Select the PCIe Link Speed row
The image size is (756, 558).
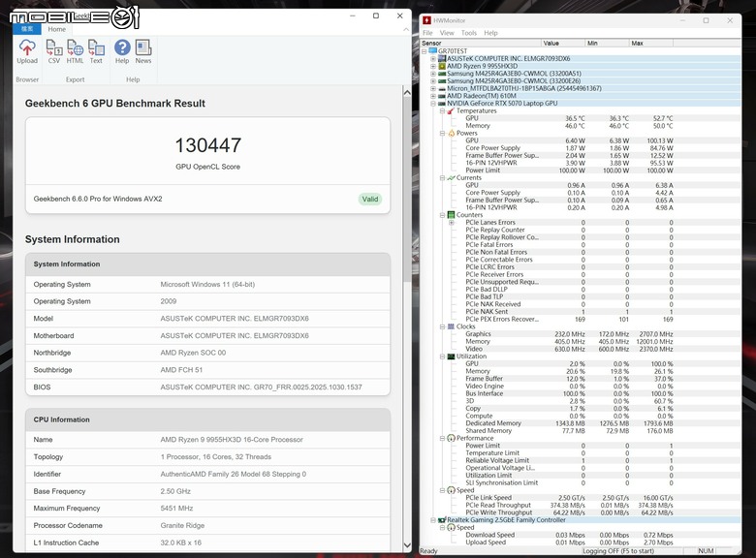point(569,498)
